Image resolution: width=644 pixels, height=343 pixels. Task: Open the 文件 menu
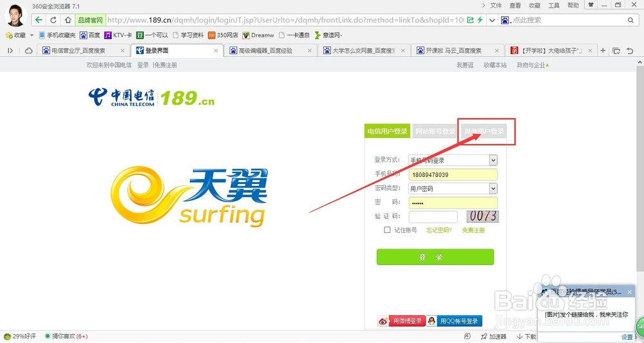point(496,5)
